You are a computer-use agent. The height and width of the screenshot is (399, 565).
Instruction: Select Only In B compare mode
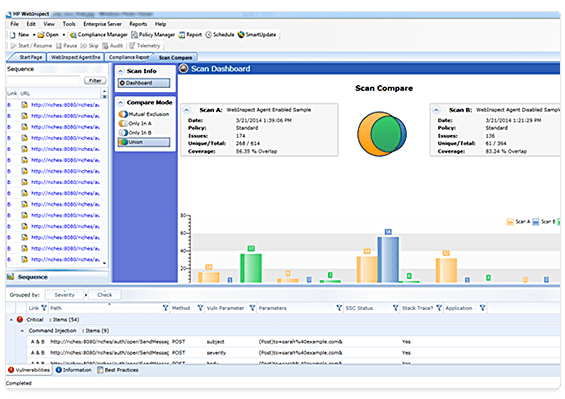point(135,133)
